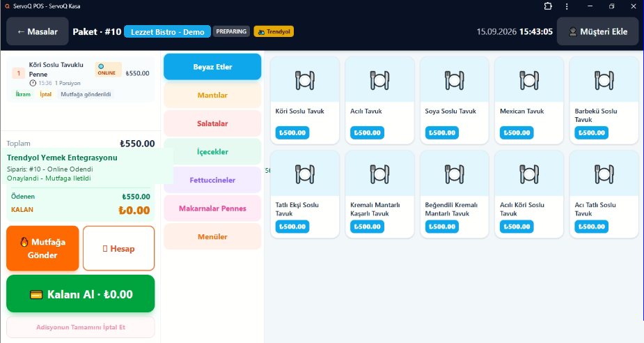This screenshot has width=644, height=343.
Task: Click the plate icon of Kremalı Mantarlı Kaşarlı Tavuk
Action: pos(379,174)
